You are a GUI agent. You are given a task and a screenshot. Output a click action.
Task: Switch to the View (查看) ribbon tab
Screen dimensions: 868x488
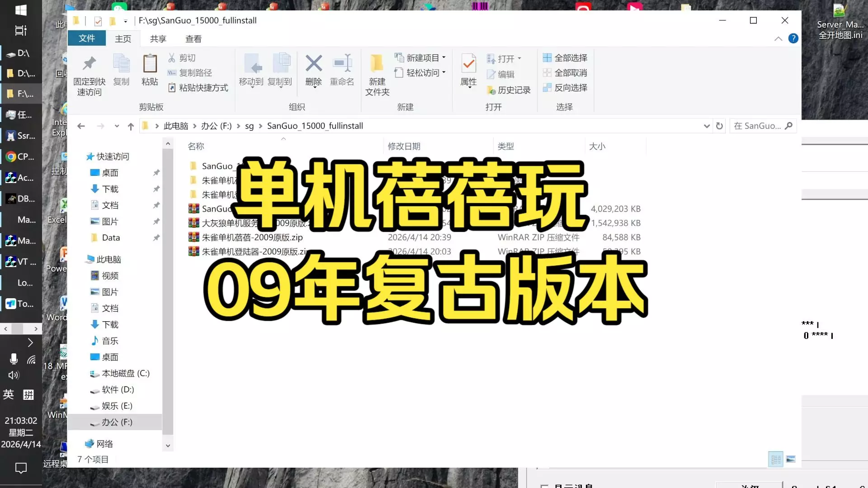point(193,39)
